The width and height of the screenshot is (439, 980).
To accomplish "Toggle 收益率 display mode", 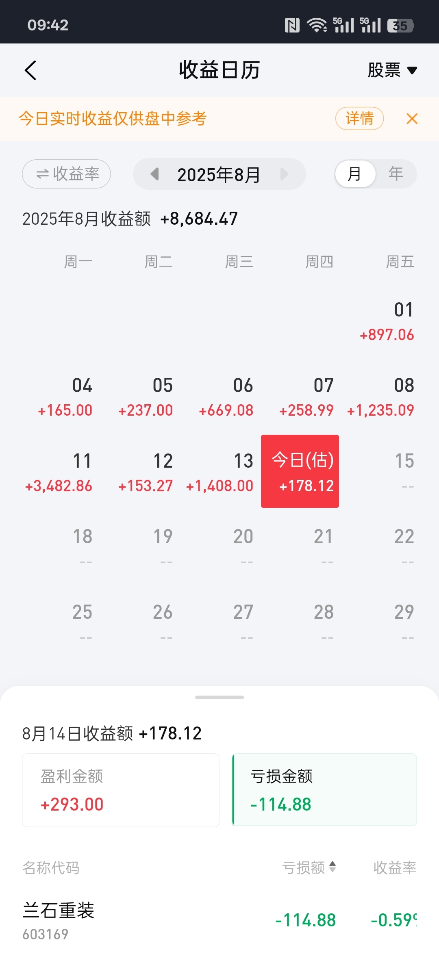I will click(x=67, y=174).
